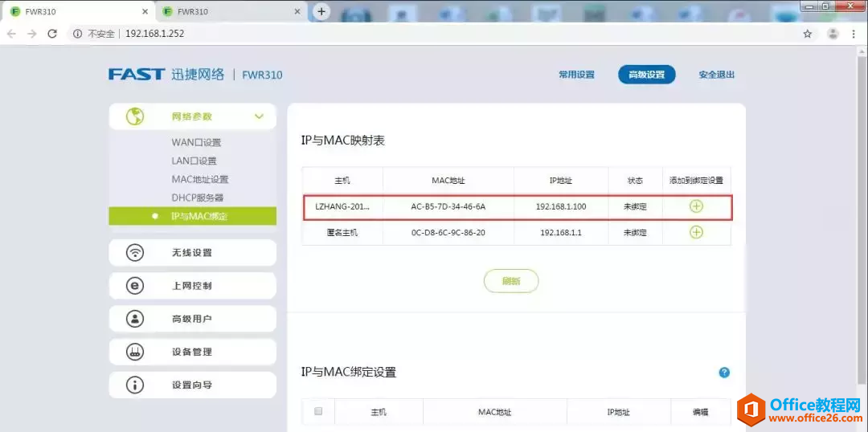Switch to the second FWR310 browser tab
The height and width of the screenshot is (432, 868).
pyautogui.click(x=230, y=11)
